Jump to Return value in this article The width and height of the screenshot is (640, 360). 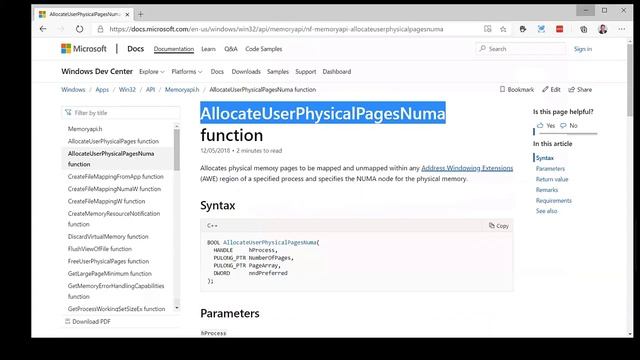pyautogui.click(x=552, y=179)
